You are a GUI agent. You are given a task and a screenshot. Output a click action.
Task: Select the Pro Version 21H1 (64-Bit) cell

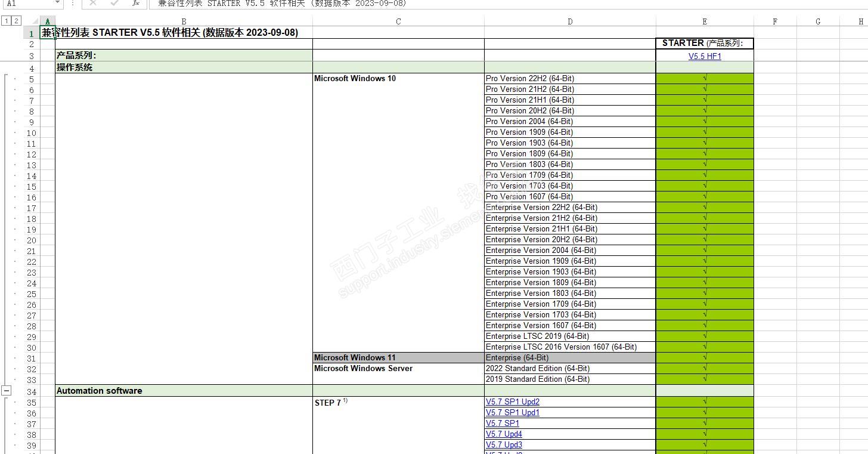(x=570, y=100)
